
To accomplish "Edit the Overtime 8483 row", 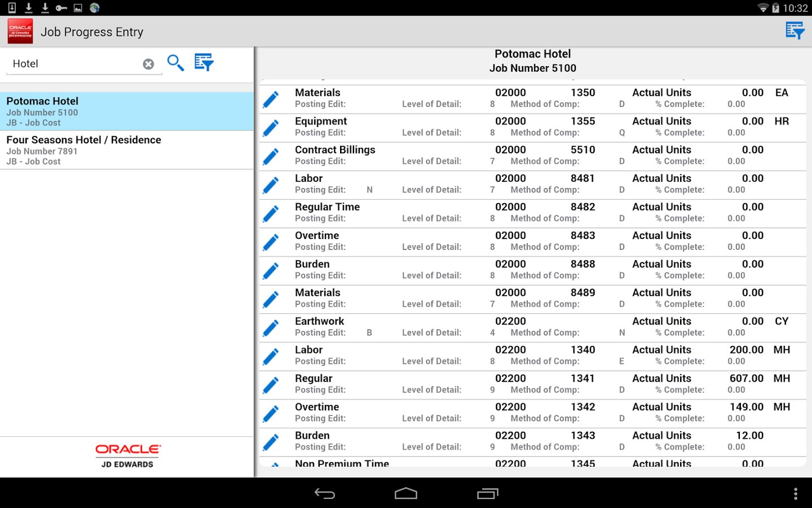I will [x=271, y=242].
